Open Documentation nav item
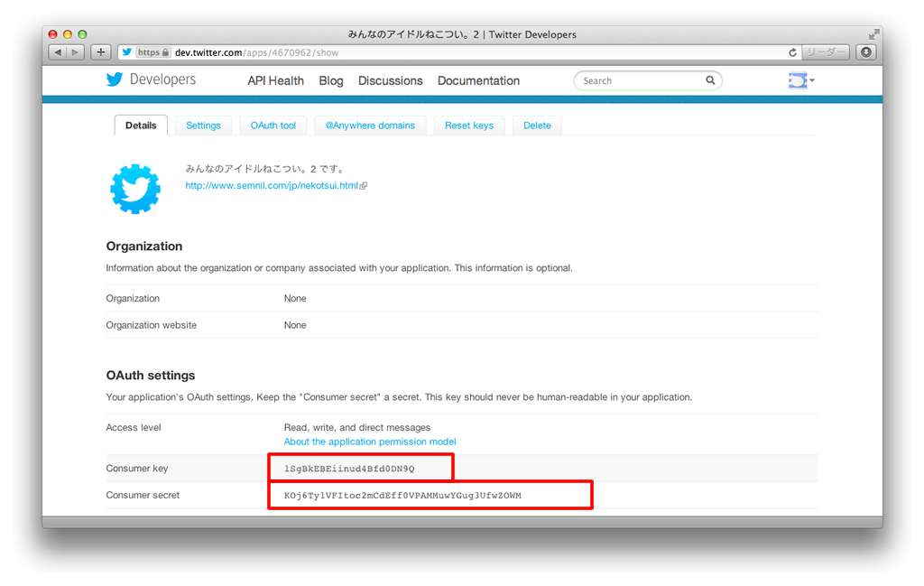The image size is (924, 586). 478,80
